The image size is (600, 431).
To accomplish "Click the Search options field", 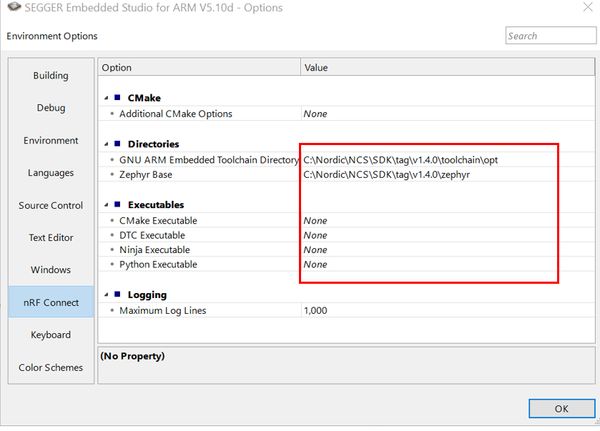I will [x=550, y=36].
